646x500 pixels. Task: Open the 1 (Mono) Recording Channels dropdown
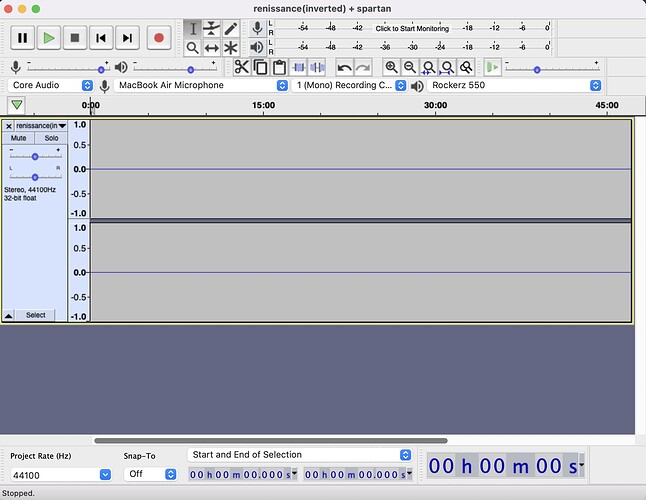(x=349, y=85)
